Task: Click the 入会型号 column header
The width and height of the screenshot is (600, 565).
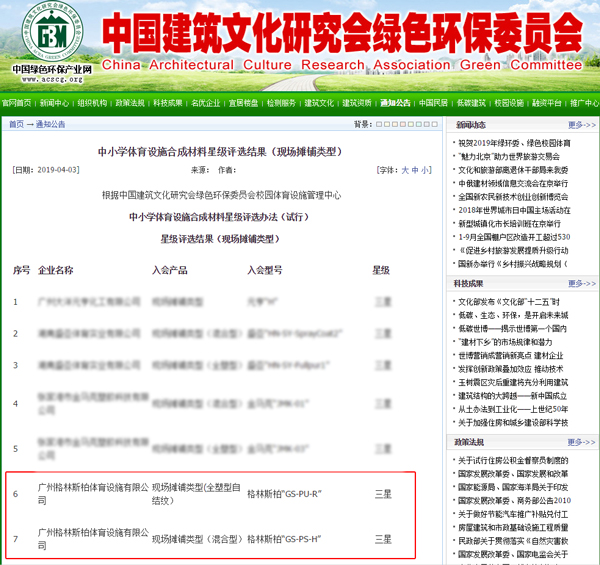Action: tap(265, 270)
